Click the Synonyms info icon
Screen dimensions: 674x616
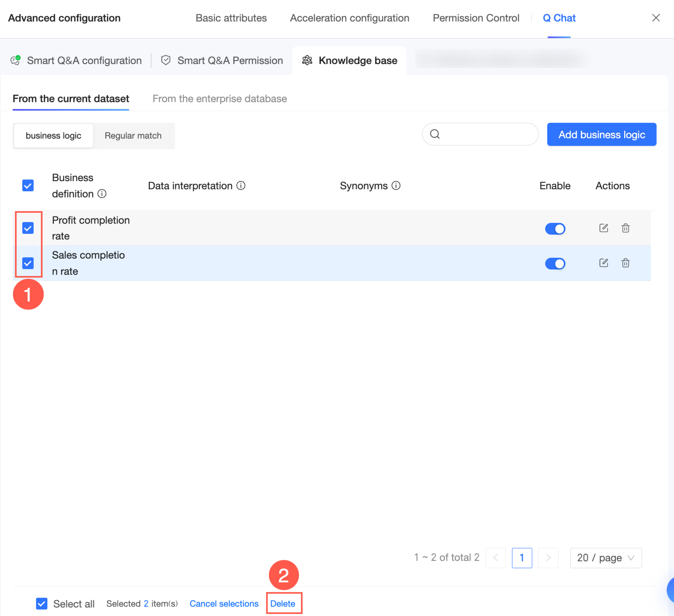point(396,186)
